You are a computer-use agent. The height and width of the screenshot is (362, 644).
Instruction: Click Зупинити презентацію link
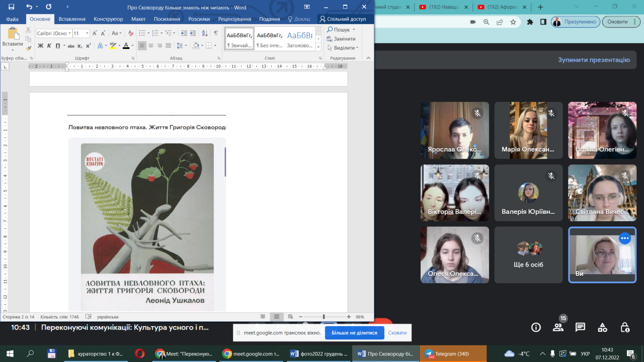594,60
